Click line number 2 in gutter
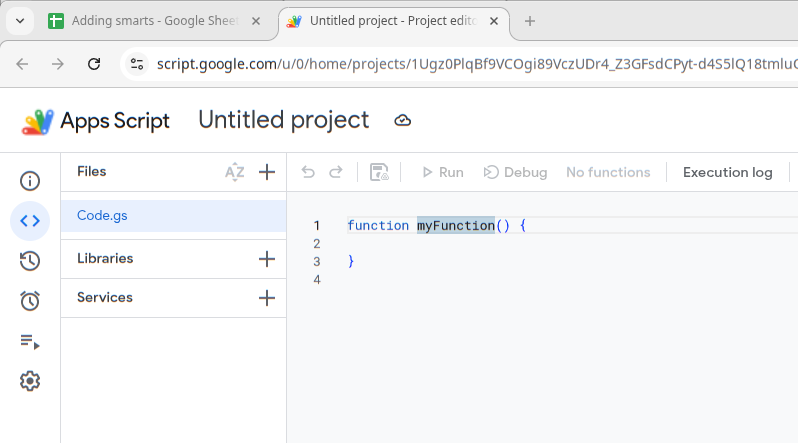Screen dimensions: 798x443 point(317,244)
